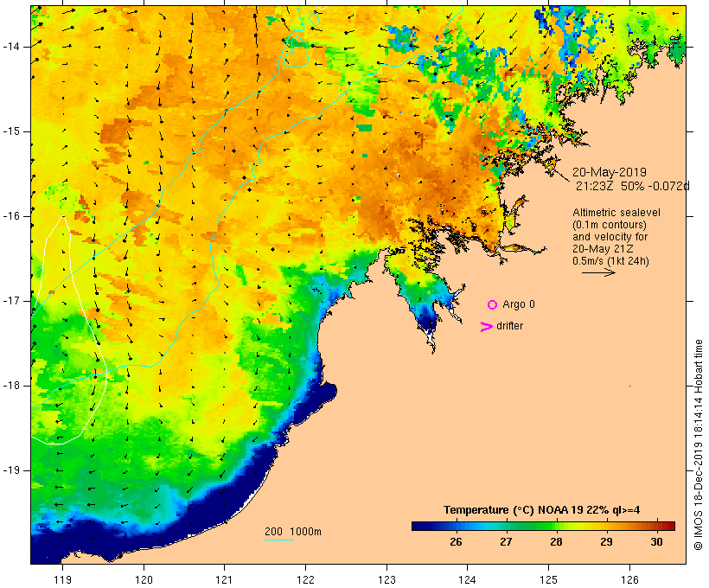Click the '0.5m/s (1kt 24h)' scale text
This screenshot has height=588, width=709.
click(x=610, y=261)
